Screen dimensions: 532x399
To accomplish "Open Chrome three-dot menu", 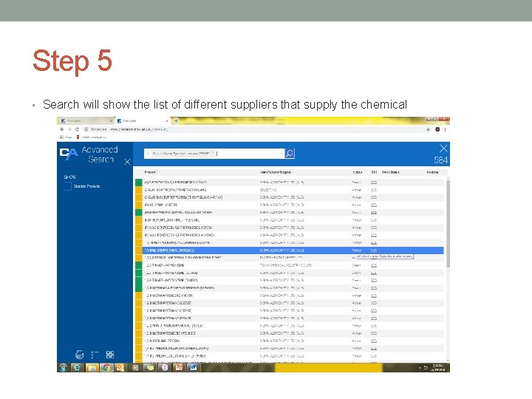I will (x=445, y=129).
